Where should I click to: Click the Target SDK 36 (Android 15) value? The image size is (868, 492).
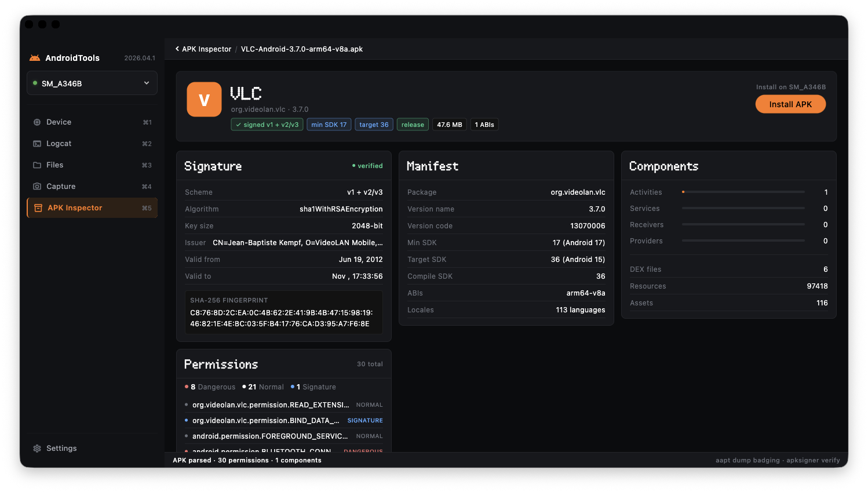coord(578,260)
